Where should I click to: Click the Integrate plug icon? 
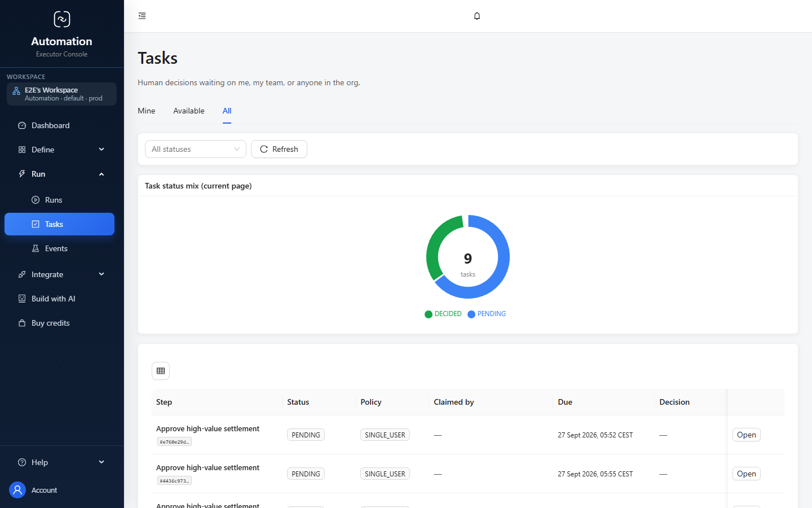tap(22, 274)
